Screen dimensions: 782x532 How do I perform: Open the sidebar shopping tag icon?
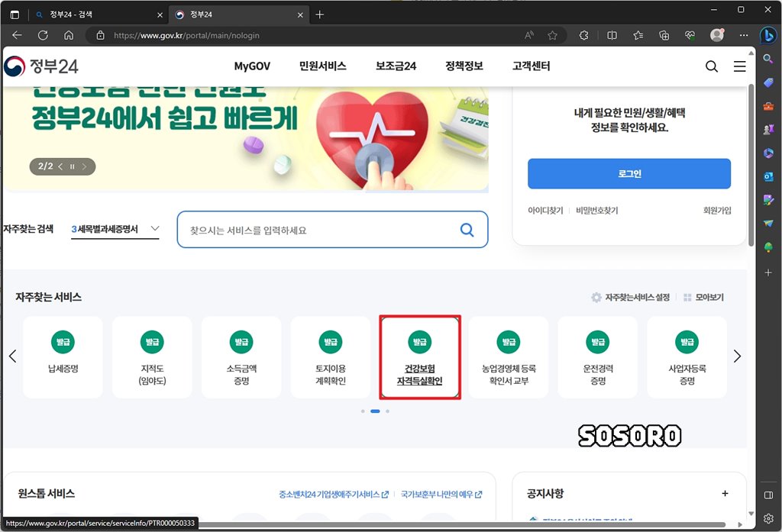[x=768, y=82]
